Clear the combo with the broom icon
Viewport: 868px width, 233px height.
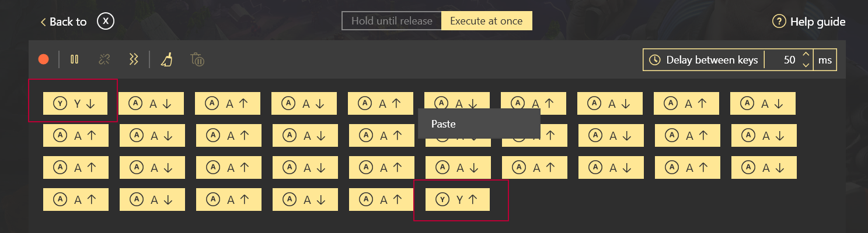167,59
